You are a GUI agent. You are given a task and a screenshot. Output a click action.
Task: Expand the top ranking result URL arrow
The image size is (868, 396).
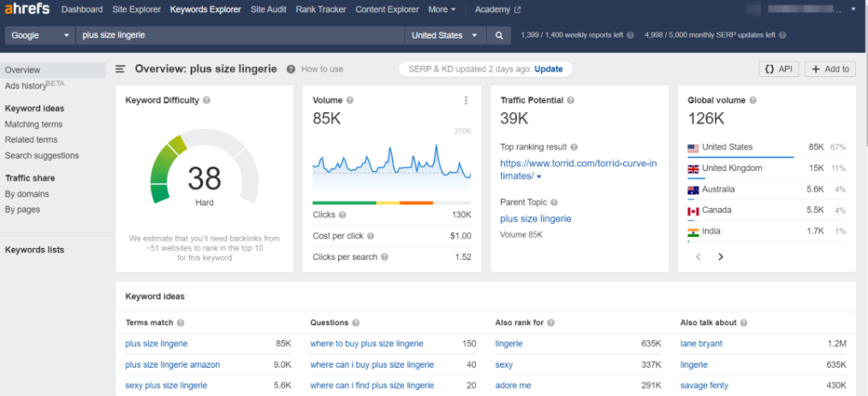tap(539, 177)
